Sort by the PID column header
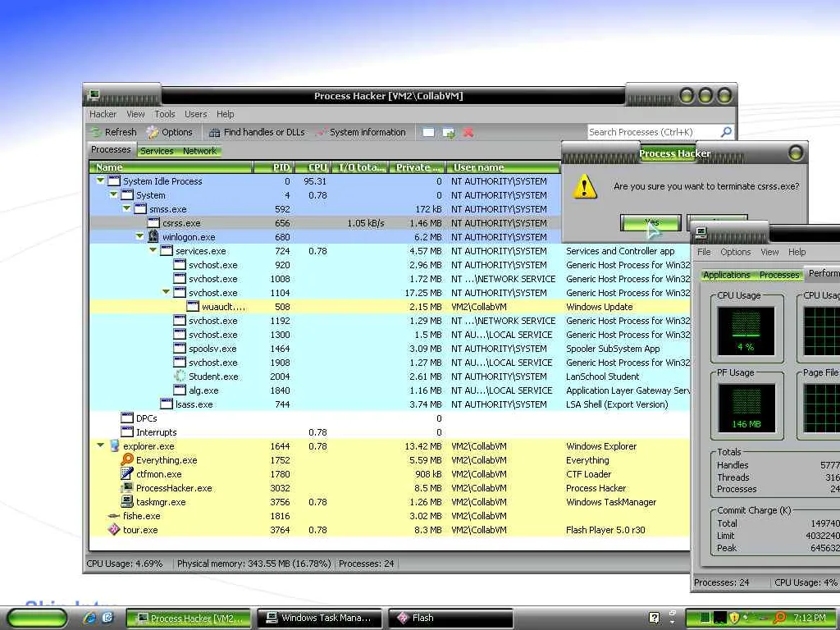 [273, 167]
